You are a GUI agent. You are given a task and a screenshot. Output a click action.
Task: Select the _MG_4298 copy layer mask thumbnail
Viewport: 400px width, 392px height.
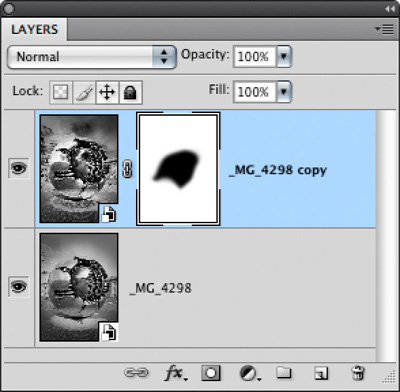(x=178, y=169)
